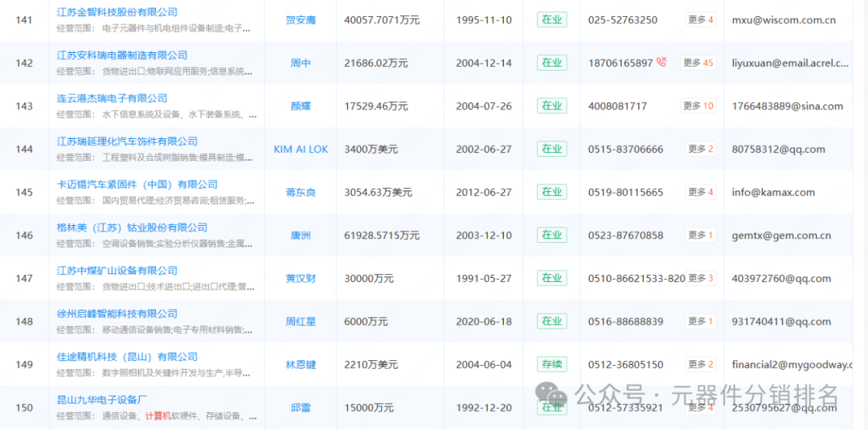
Task: Expand 更多 4 for 0519-80115665
Action: [x=701, y=192]
